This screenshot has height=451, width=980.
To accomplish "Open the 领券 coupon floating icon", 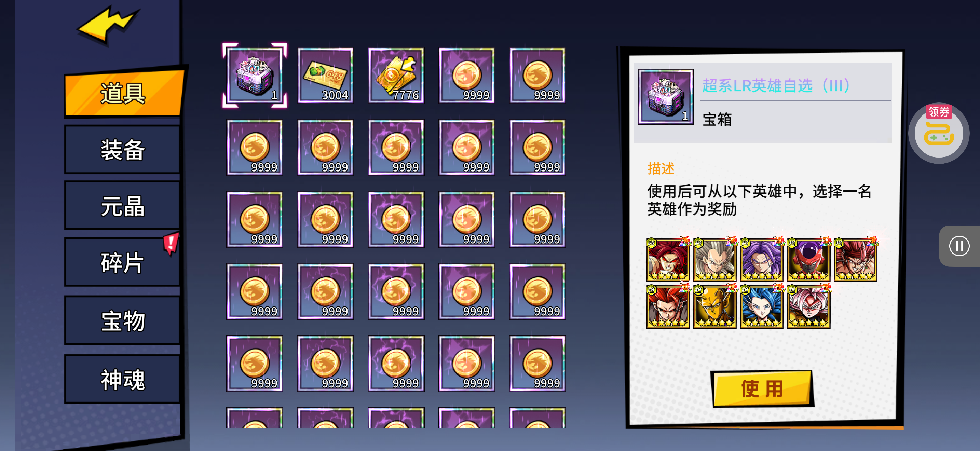I will tap(939, 132).
